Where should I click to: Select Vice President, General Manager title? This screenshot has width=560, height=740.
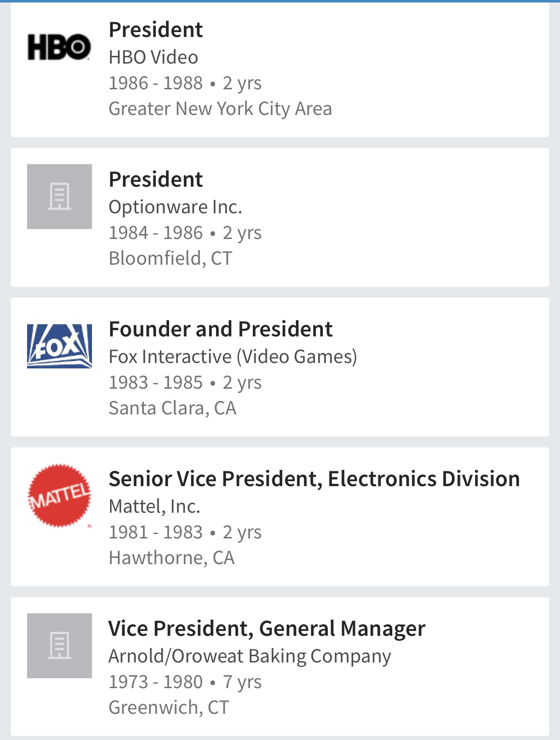(266, 629)
